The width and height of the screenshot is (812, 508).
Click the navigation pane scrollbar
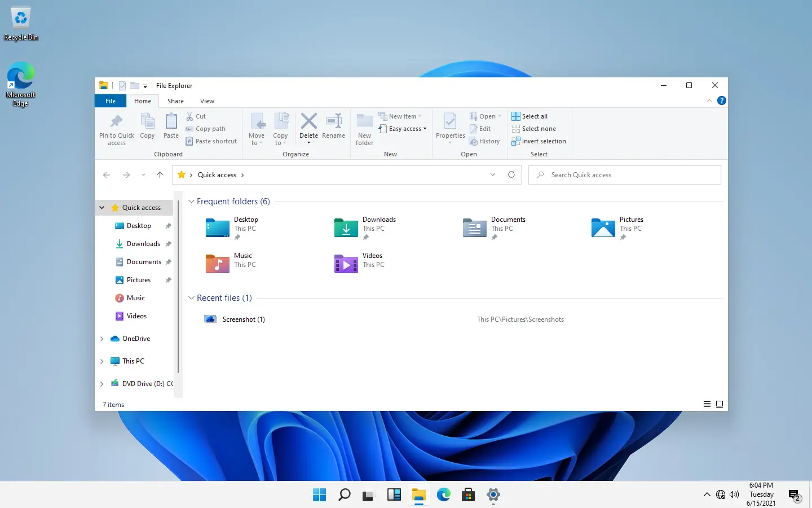pyautogui.click(x=178, y=287)
